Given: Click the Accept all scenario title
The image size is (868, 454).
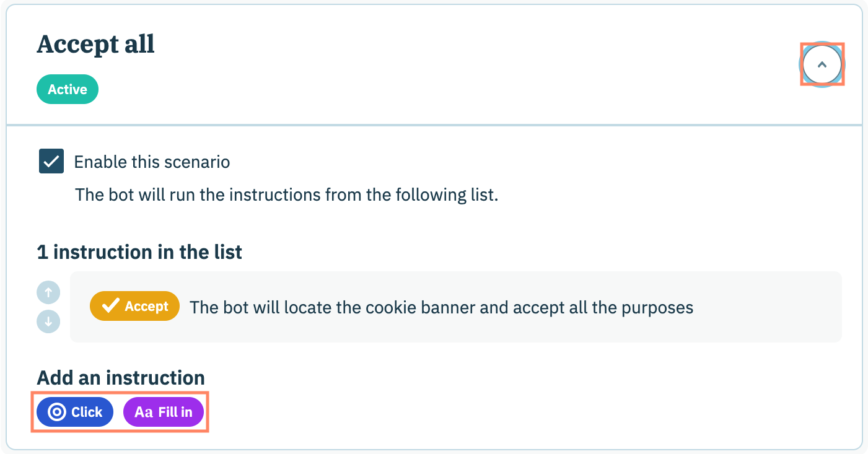Looking at the screenshot, I should tap(96, 45).
